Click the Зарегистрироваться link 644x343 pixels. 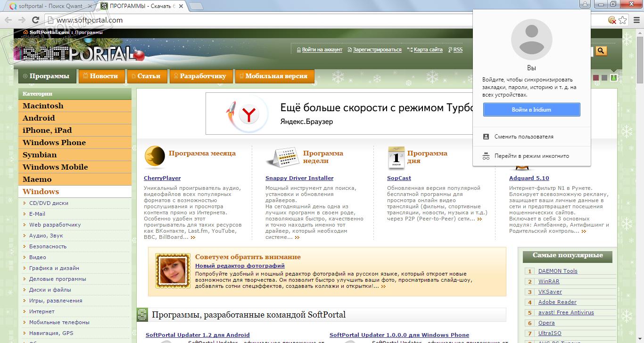[x=377, y=49]
